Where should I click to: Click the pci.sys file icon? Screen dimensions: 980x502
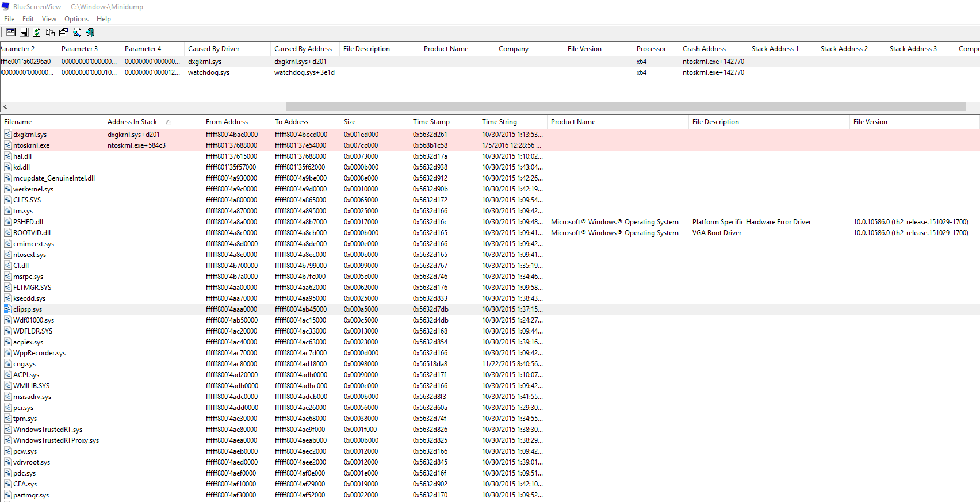click(x=8, y=408)
